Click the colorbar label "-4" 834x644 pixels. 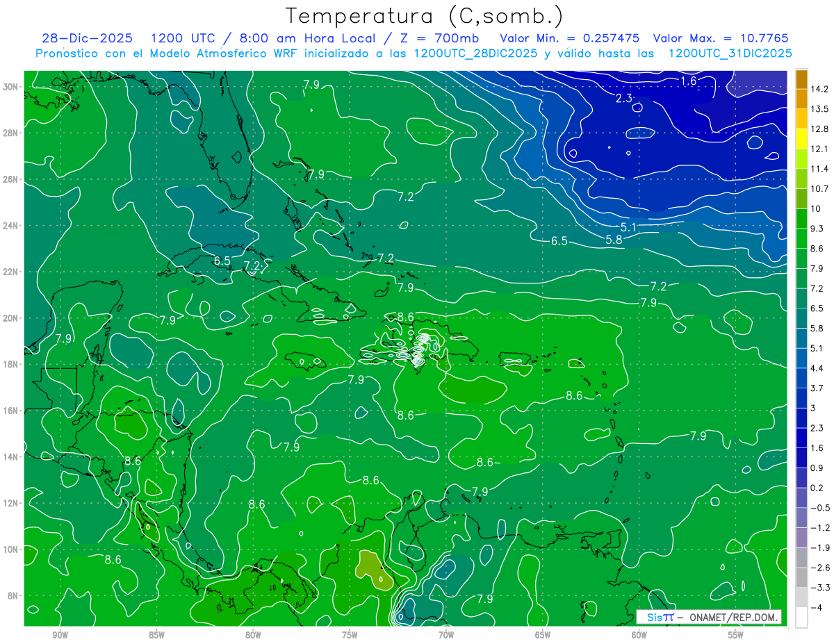pyautogui.click(x=818, y=607)
